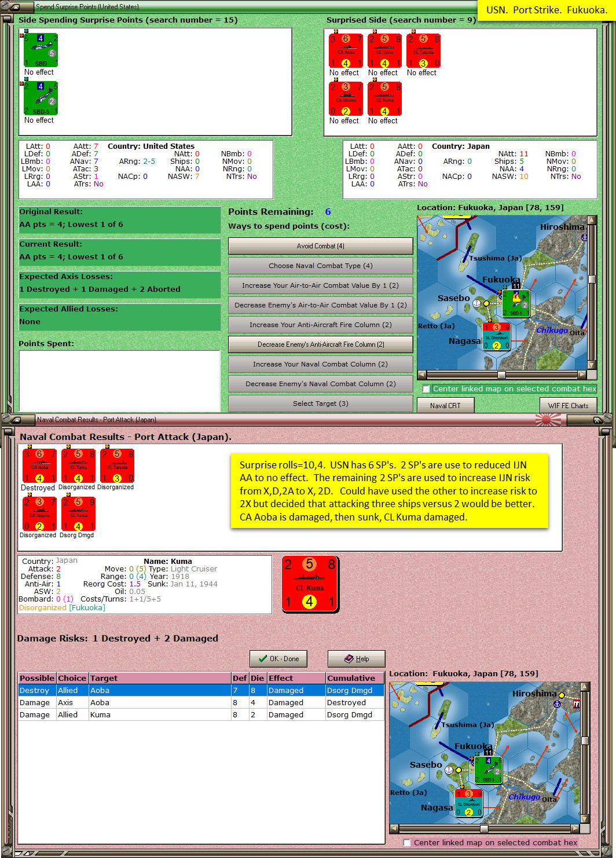Select the CL Tatsuta counter in Naval Combat Results
The height and width of the screenshot is (858, 616).
pos(117,466)
